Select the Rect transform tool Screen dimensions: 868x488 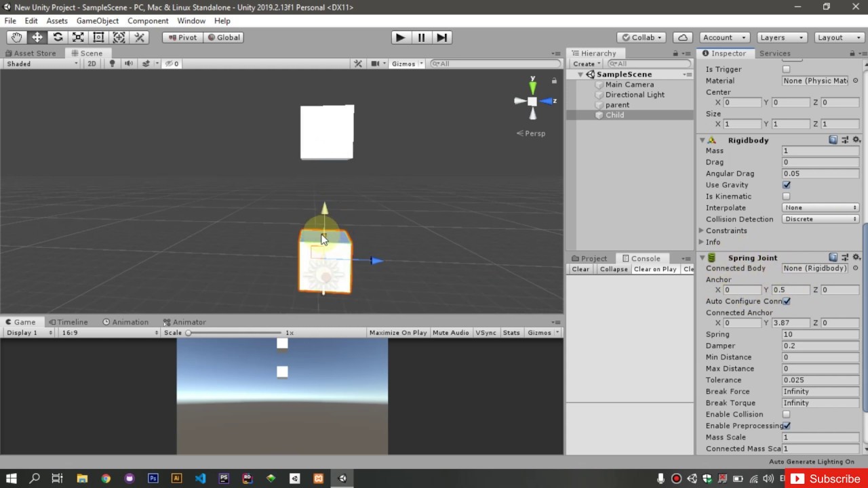pyautogui.click(x=98, y=37)
